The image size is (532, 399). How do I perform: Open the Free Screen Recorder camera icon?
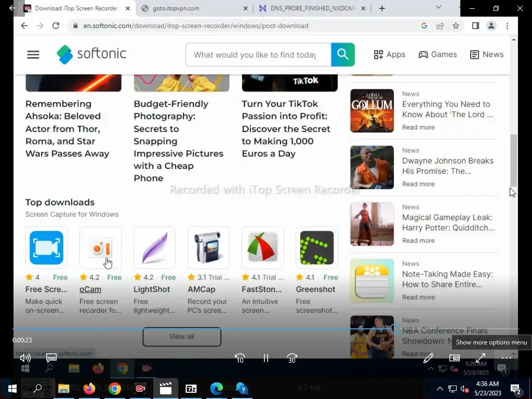click(46, 248)
